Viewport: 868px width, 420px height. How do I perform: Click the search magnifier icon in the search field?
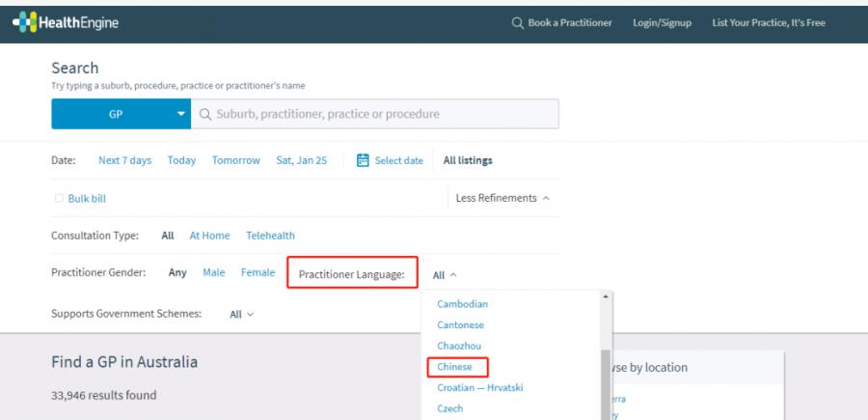click(204, 114)
